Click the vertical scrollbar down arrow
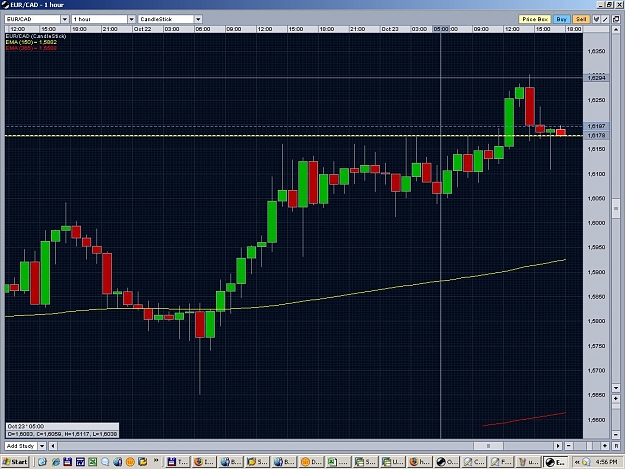Screen dimensions: 625x469 tap(616, 388)
